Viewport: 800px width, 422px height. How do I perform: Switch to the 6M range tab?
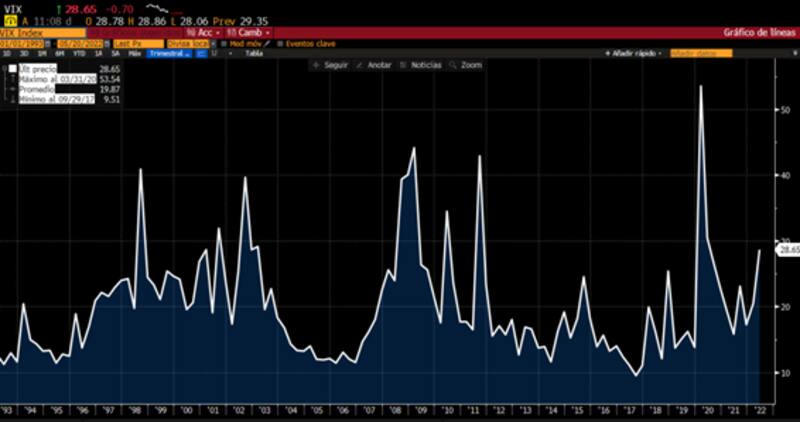pyautogui.click(x=61, y=53)
